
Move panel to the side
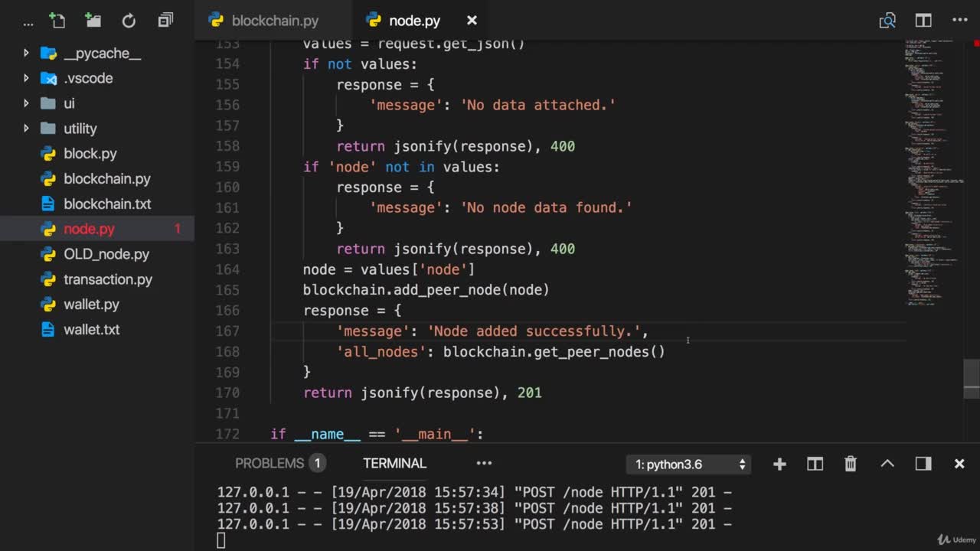(923, 464)
